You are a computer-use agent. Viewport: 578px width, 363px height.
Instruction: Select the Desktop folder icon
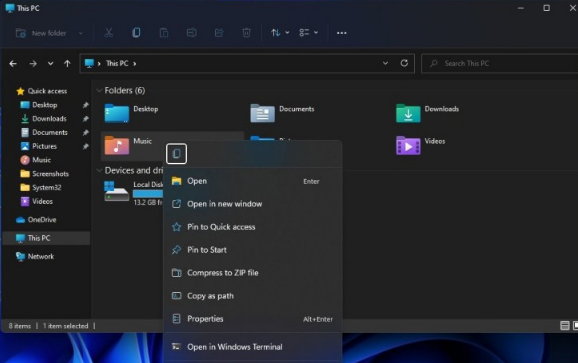pyautogui.click(x=116, y=113)
